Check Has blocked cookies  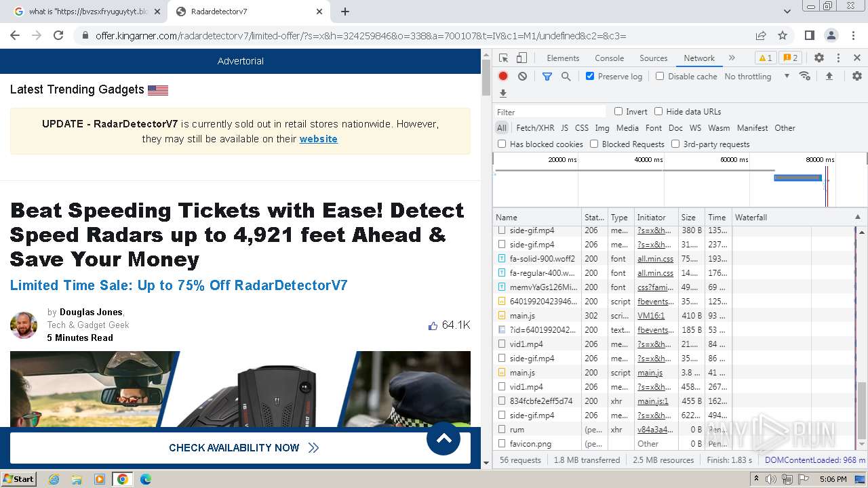502,144
